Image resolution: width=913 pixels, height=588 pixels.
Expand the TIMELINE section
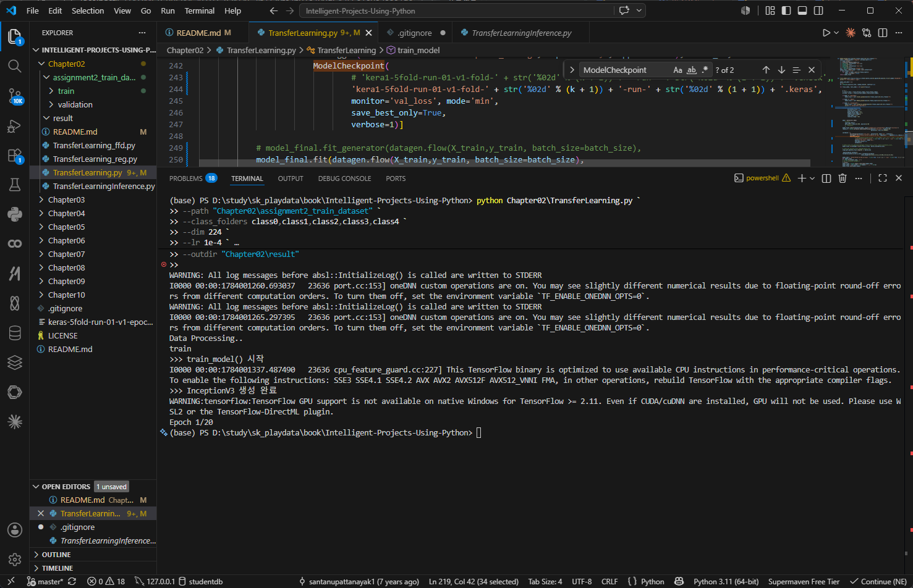[93, 568]
